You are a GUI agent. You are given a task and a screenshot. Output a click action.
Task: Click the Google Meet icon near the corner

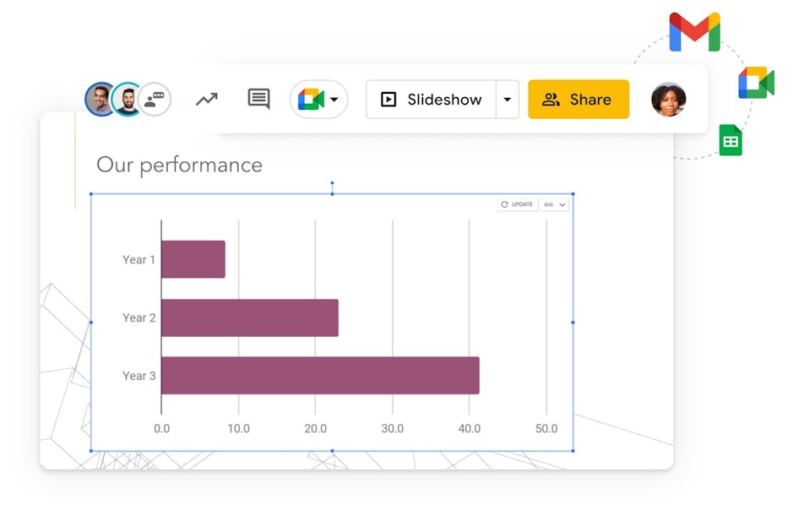point(757,83)
